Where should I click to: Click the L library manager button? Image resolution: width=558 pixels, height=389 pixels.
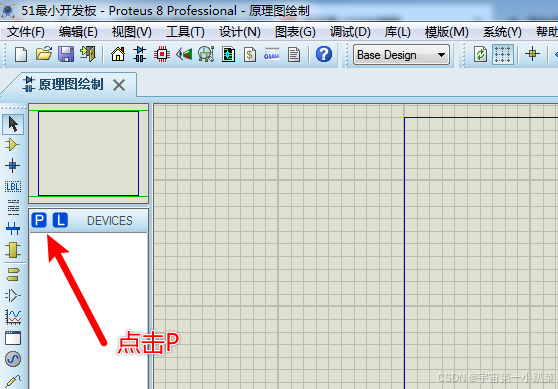coord(60,220)
